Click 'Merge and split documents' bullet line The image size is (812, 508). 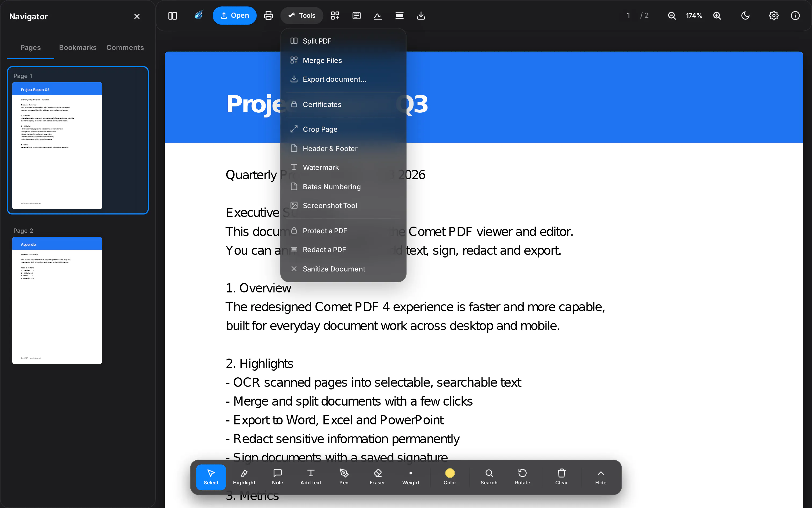tap(349, 401)
